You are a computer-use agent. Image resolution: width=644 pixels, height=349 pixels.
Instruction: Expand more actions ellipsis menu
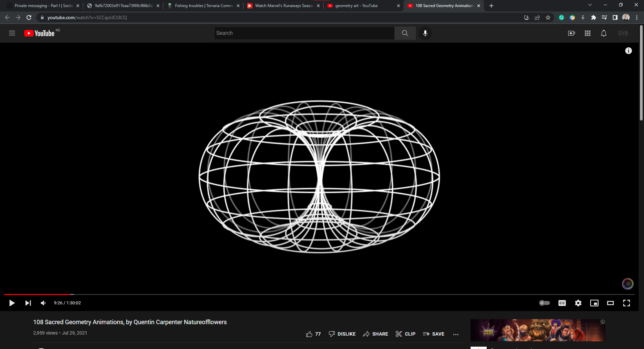(455, 334)
